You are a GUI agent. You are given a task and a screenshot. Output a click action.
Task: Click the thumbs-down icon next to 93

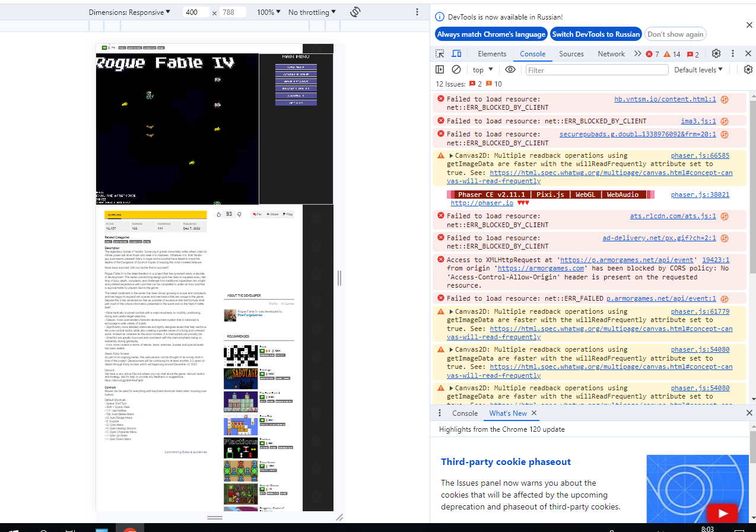[239, 214]
